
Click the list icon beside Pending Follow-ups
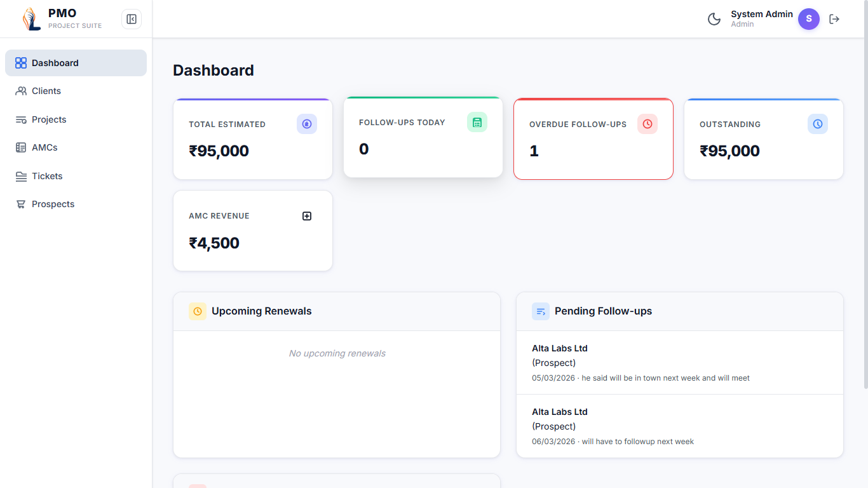(541, 311)
